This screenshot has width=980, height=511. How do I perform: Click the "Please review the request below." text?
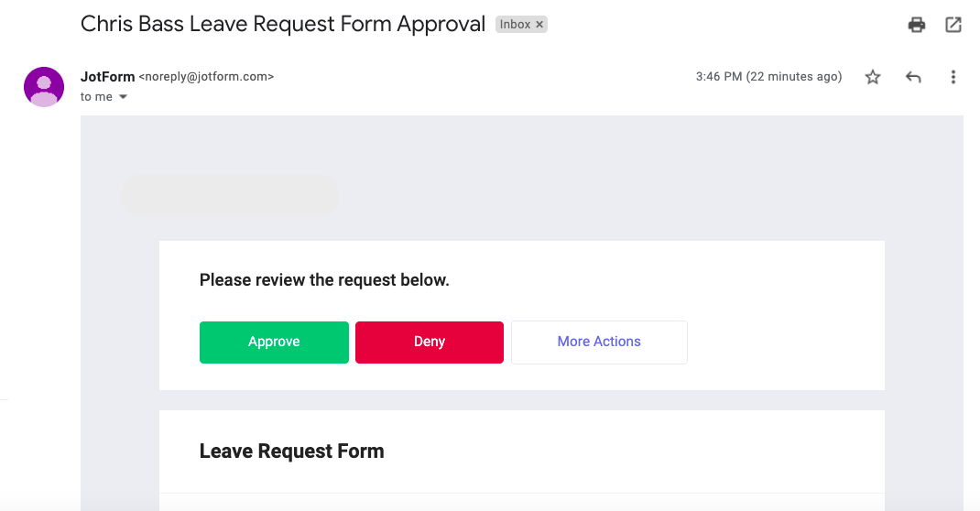pyautogui.click(x=324, y=280)
